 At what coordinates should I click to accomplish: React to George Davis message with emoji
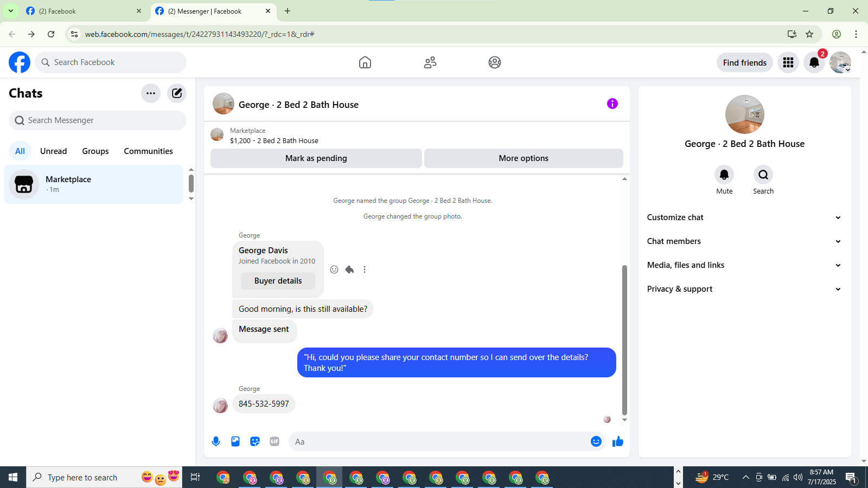coord(334,269)
